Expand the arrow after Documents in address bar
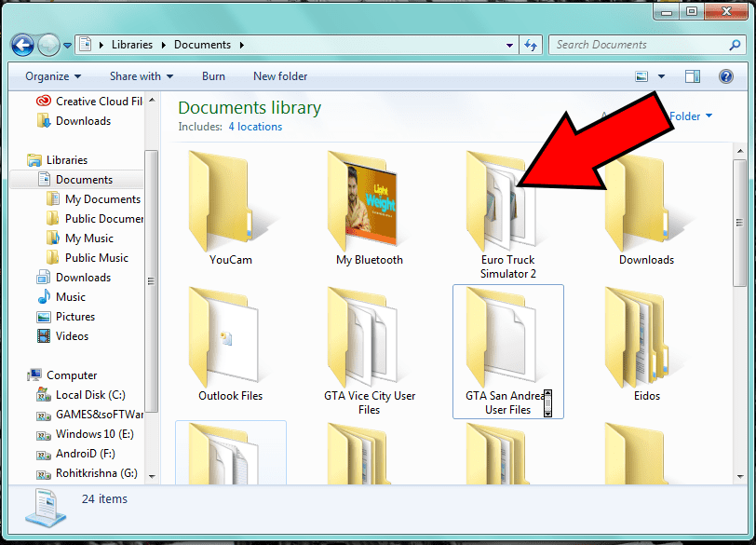The width and height of the screenshot is (756, 545). (241, 46)
